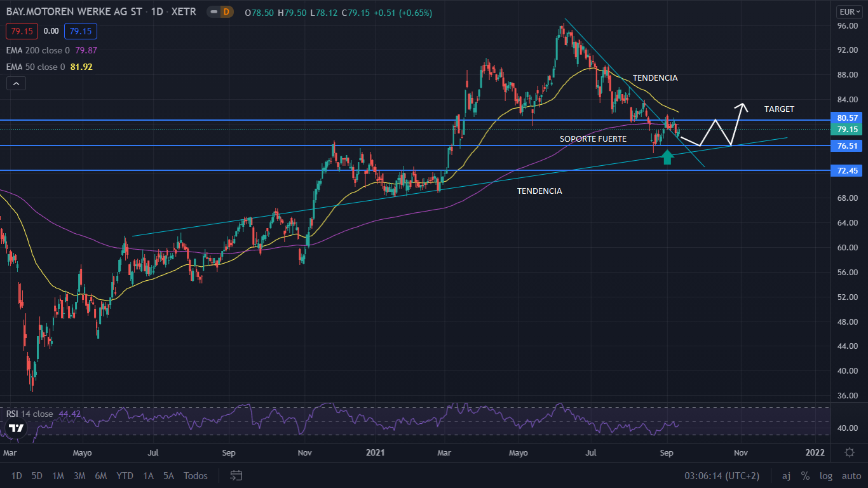Click the red sell price 79.15 button

tap(22, 30)
